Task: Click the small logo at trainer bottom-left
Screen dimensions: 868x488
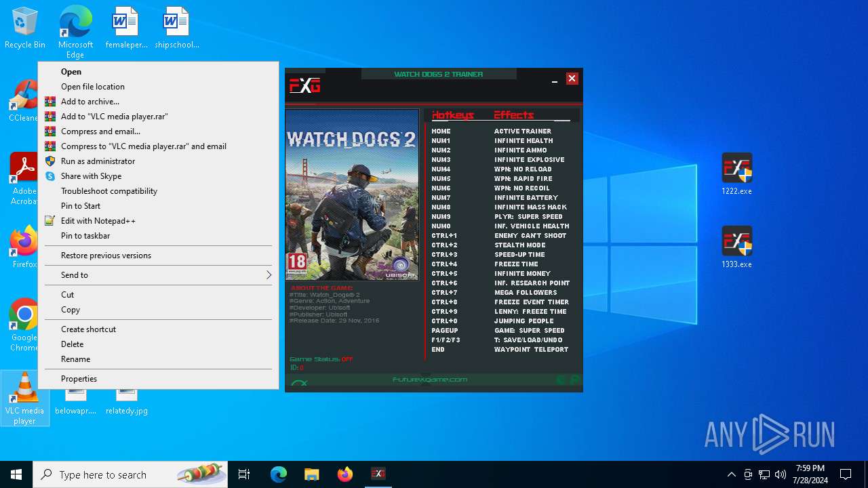Action: coord(299,383)
